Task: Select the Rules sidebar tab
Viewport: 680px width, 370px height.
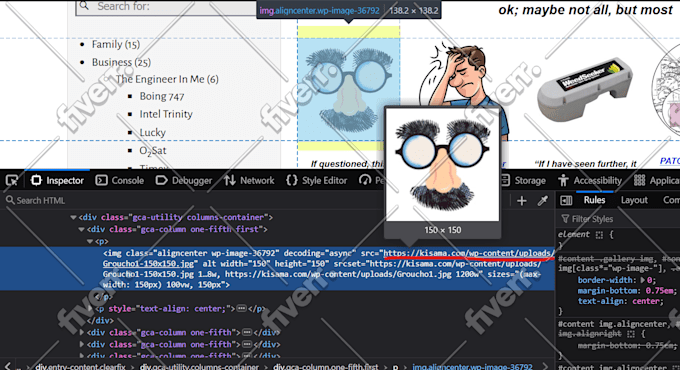Action: (594, 200)
